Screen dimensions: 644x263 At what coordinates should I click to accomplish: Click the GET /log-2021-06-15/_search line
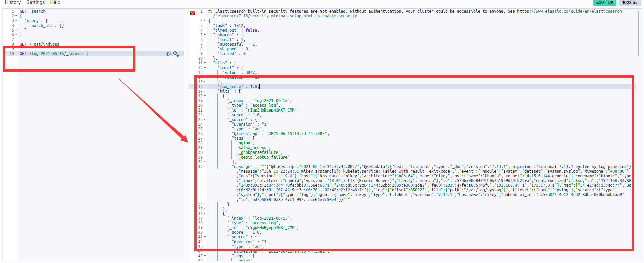click(51, 54)
